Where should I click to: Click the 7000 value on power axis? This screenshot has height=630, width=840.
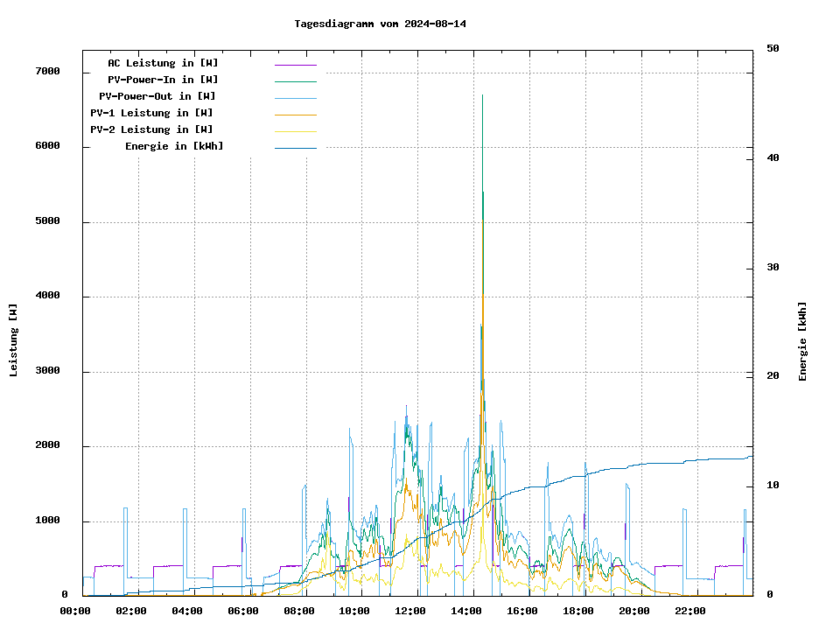pyautogui.click(x=47, y=72)
